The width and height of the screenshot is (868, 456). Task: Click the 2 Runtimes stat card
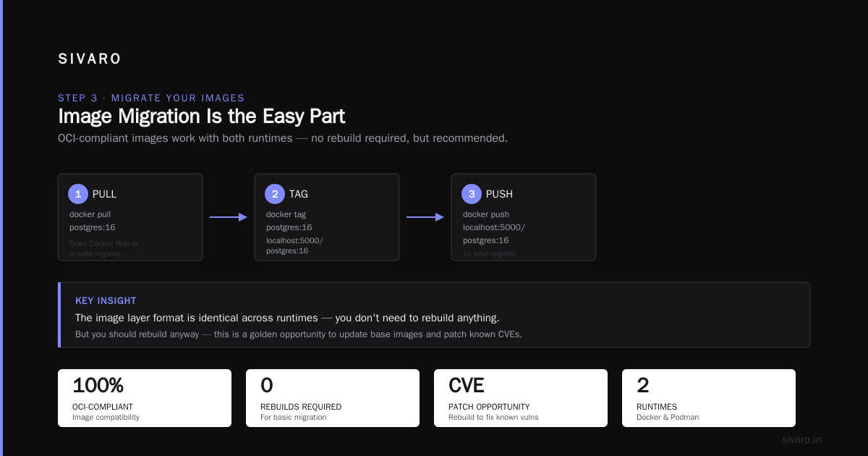[x=709, y=398]
